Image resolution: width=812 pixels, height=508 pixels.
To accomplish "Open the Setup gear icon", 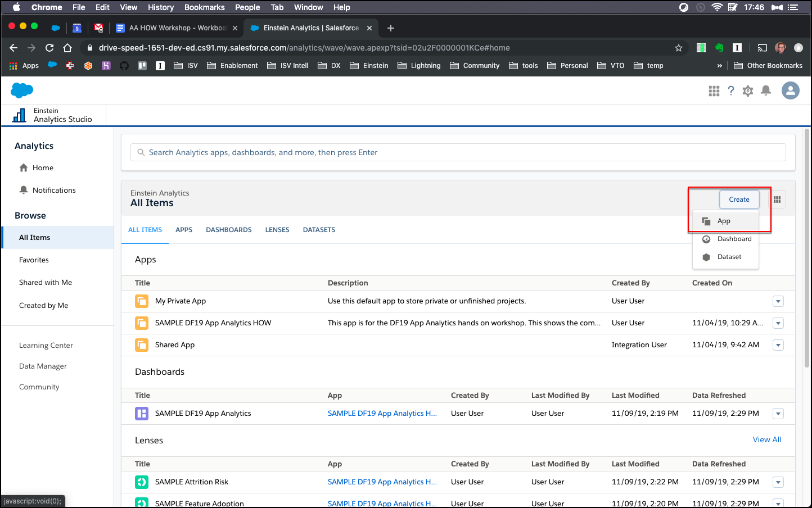I will point(748,91).
